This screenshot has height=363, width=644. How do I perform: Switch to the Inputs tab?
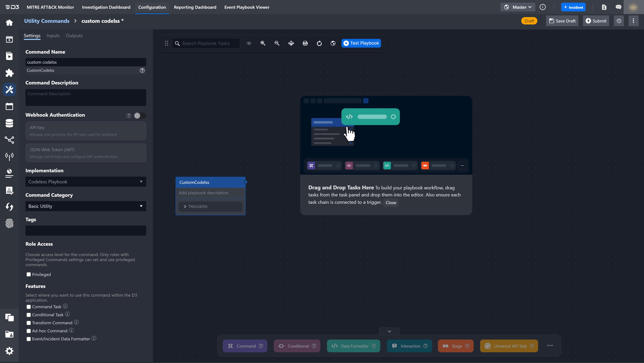click(53, 36)
